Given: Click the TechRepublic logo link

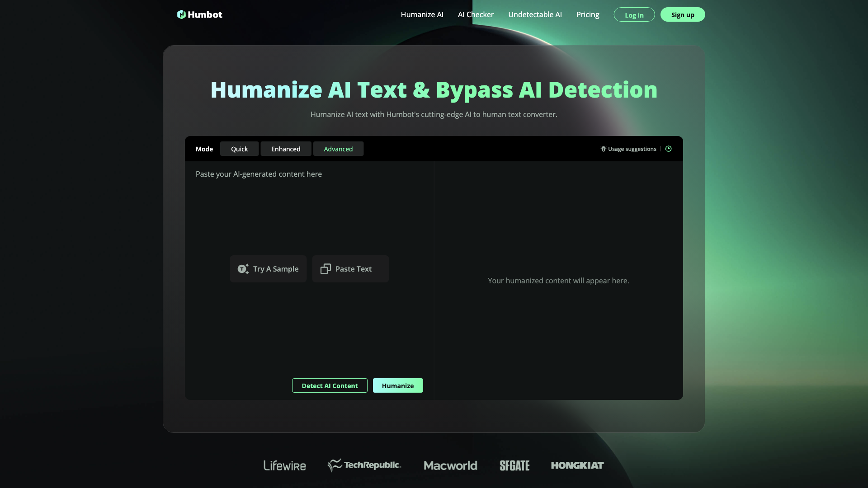Looking at the screenshot, I should point(365,465).
